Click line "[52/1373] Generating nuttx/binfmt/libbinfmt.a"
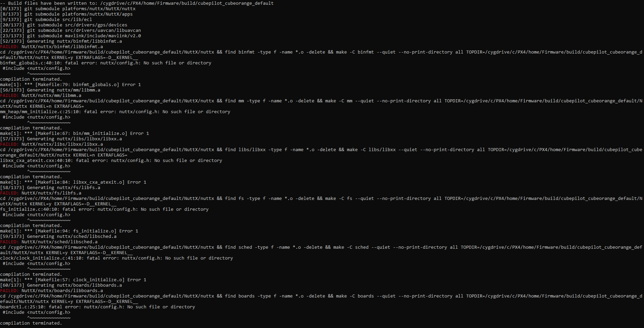644x328 pixels. pos(61,41)
